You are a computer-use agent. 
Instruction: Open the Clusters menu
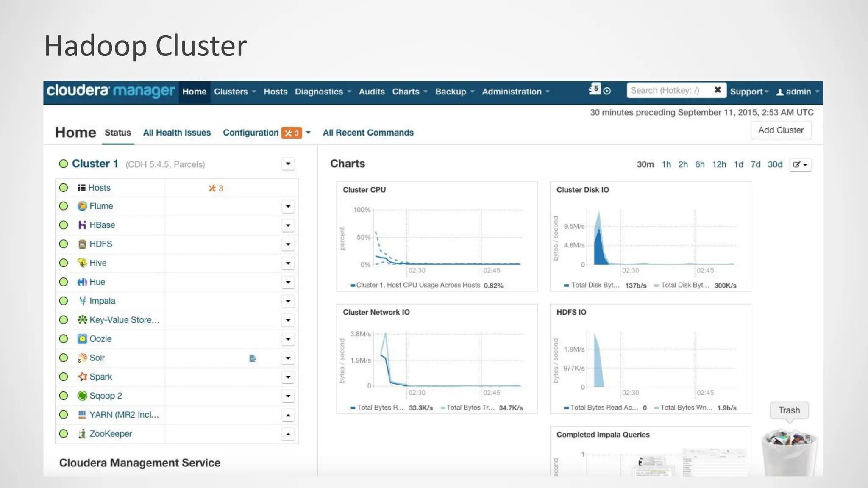235,92
